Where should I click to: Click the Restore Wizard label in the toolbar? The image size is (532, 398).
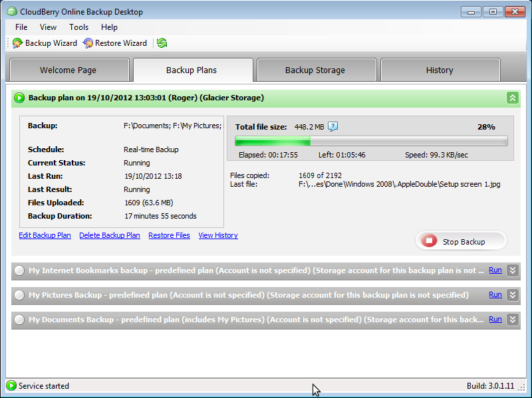121,43
